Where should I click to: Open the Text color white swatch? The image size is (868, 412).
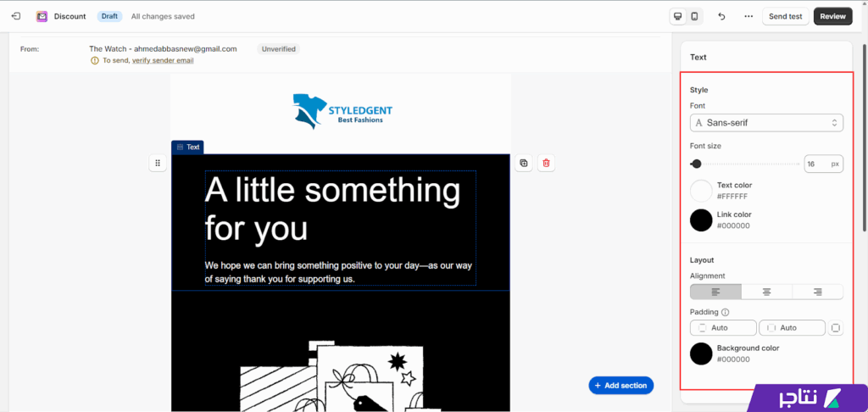[x=701, y=191]
